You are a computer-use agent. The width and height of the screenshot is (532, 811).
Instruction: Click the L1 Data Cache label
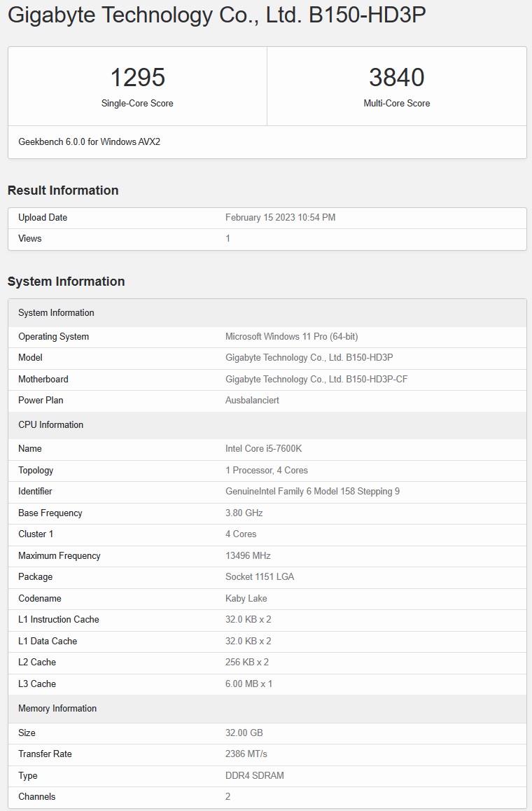48,642
